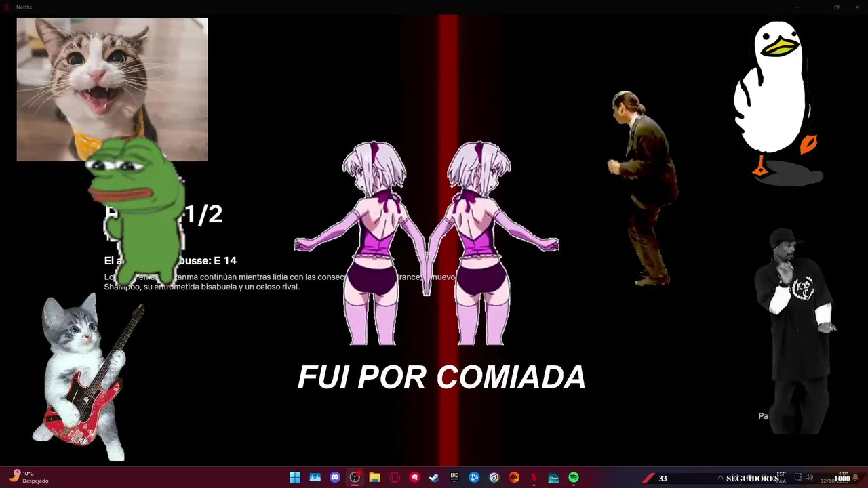
Task: Open File Explorer from the taskbar
Action: coord(374,477)
